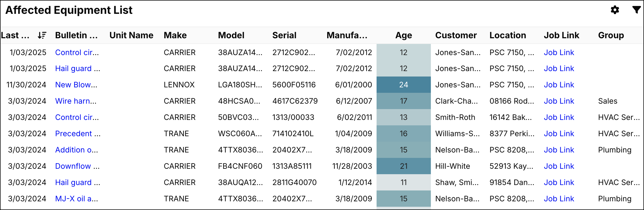Sort by the Customer column header

tap(456, 35)
